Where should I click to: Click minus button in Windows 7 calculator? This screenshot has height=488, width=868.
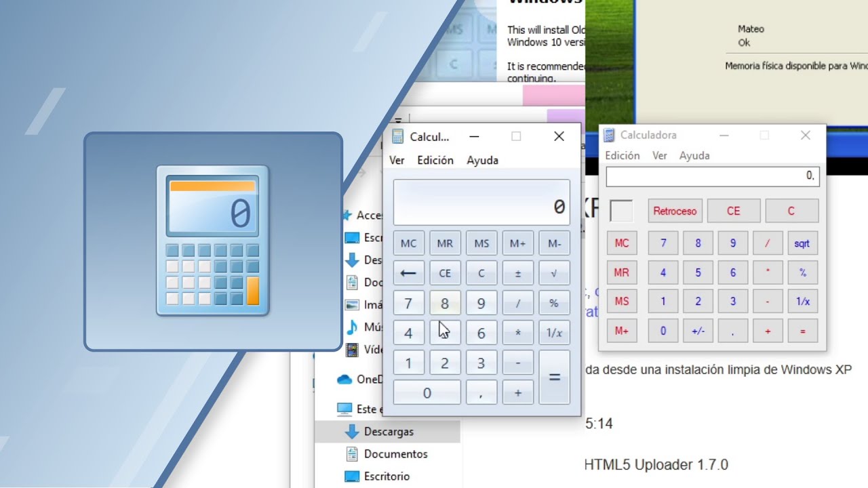pyautogui.click(x=518, y=363)
